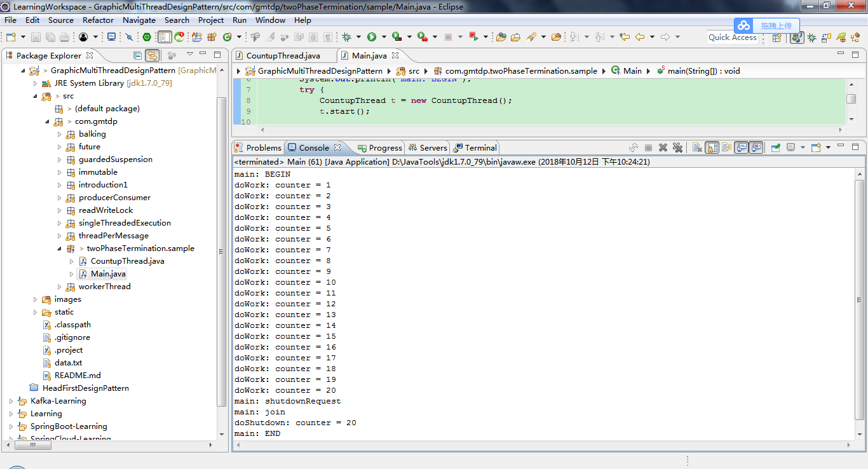This screenshot has height=469, width=868.
Task: Open the Run button dropdown arrow
Action: (x=383, y=37)
